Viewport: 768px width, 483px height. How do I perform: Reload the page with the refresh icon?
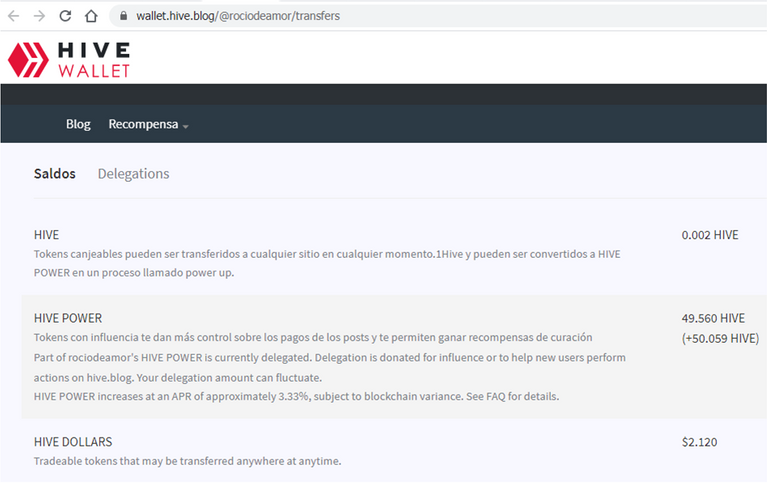click(65, 16)
